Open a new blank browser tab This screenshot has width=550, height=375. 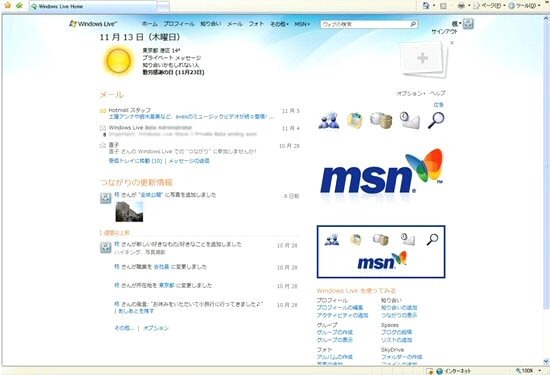coord(163,6)
